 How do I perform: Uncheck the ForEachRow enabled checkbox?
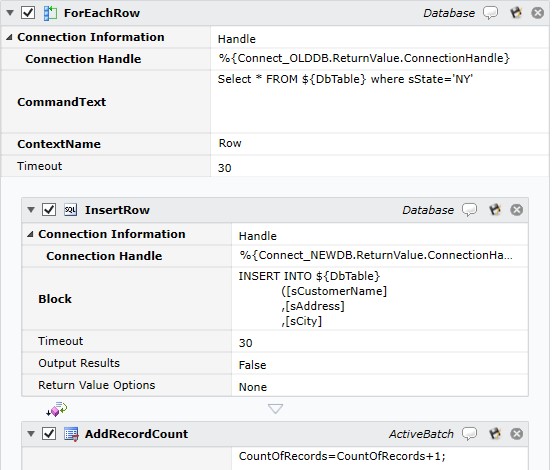tap(28, 13)
